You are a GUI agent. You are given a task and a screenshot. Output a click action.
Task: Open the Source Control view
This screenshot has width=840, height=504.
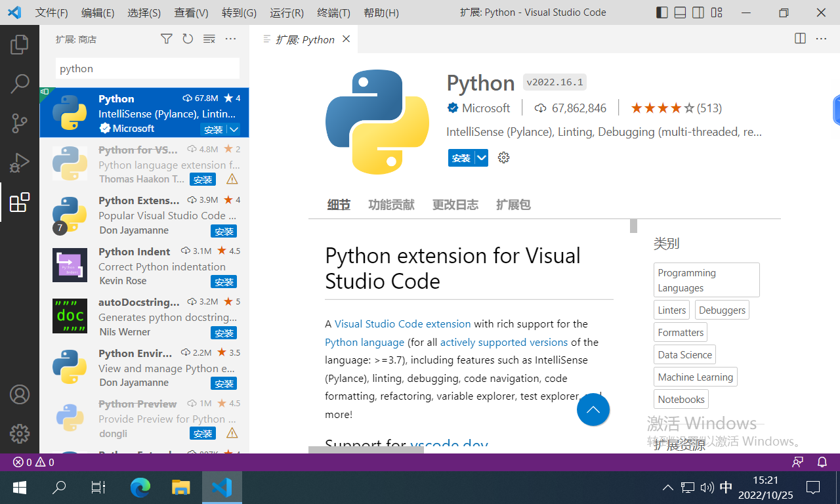(x=20, y=123)
